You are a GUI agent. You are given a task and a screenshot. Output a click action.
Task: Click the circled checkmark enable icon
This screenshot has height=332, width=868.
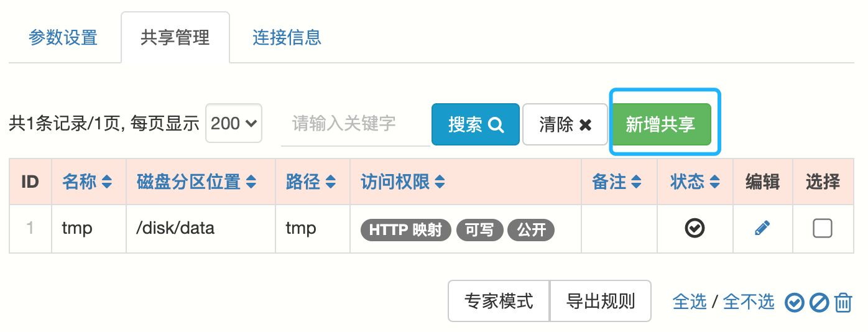tap(794, 303)
